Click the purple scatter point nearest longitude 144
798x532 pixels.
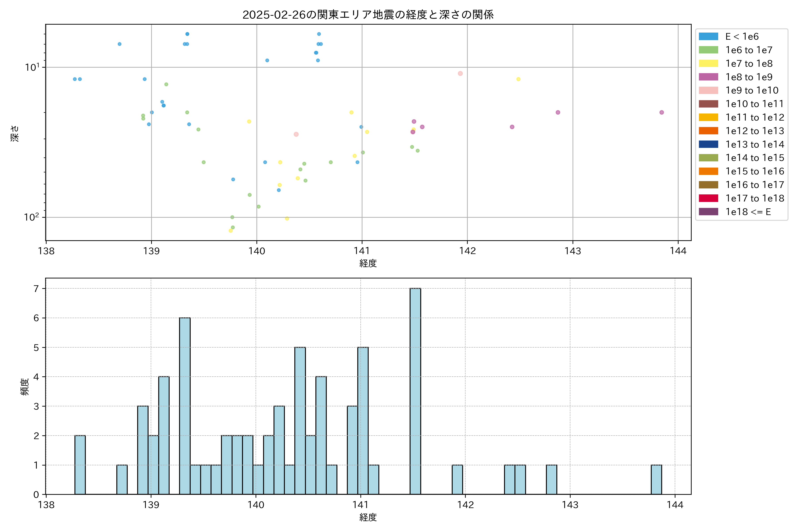662,112
